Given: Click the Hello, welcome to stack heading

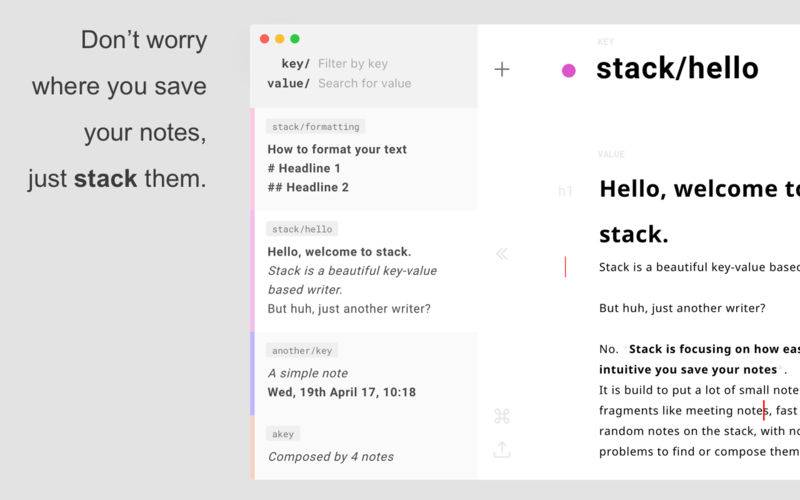Looking at the screenshot, I should 699,211.
